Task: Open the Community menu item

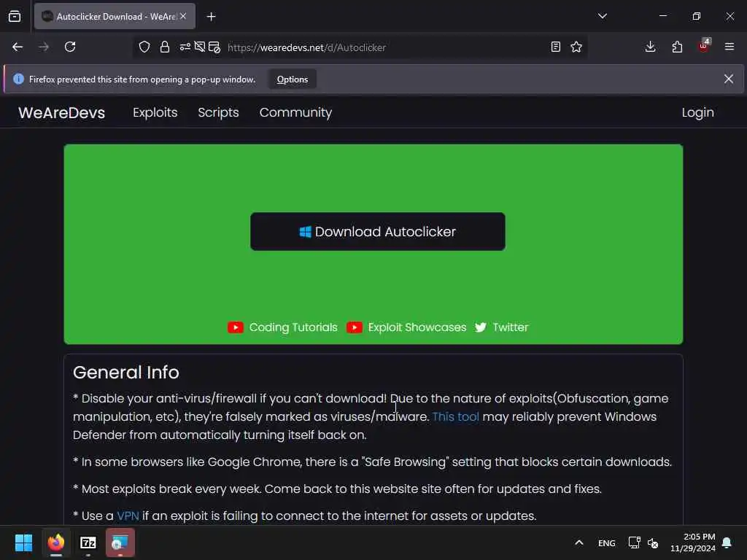Action: 296,112
